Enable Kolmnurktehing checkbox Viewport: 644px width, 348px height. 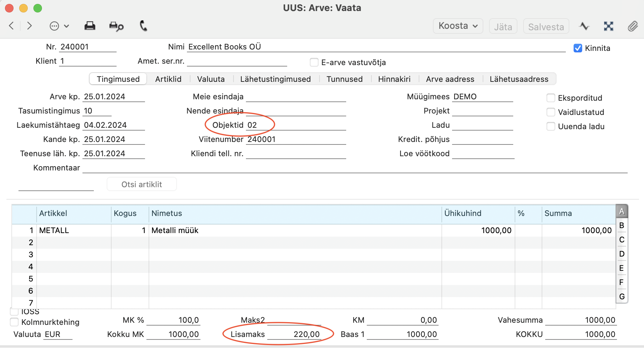(x=14, y=322)
